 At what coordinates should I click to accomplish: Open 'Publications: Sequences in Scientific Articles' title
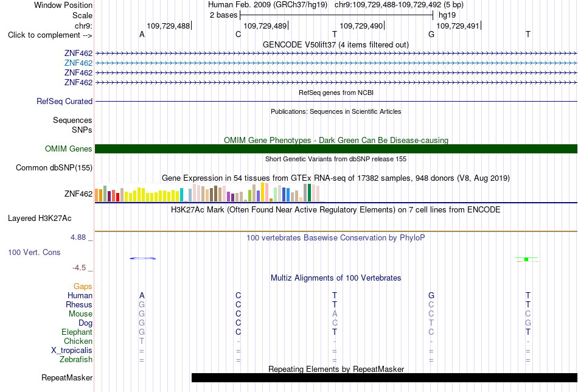pos(336,111)
